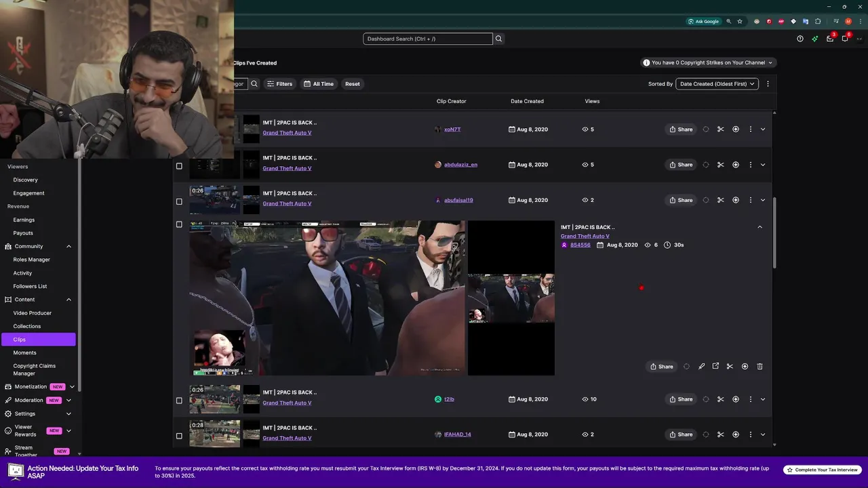Open the 0:28 clip thumbnail in IFAHAD_14's row
Image resolution: width=868 pixels, height=488 pixels.
click(x=215, y=434)
